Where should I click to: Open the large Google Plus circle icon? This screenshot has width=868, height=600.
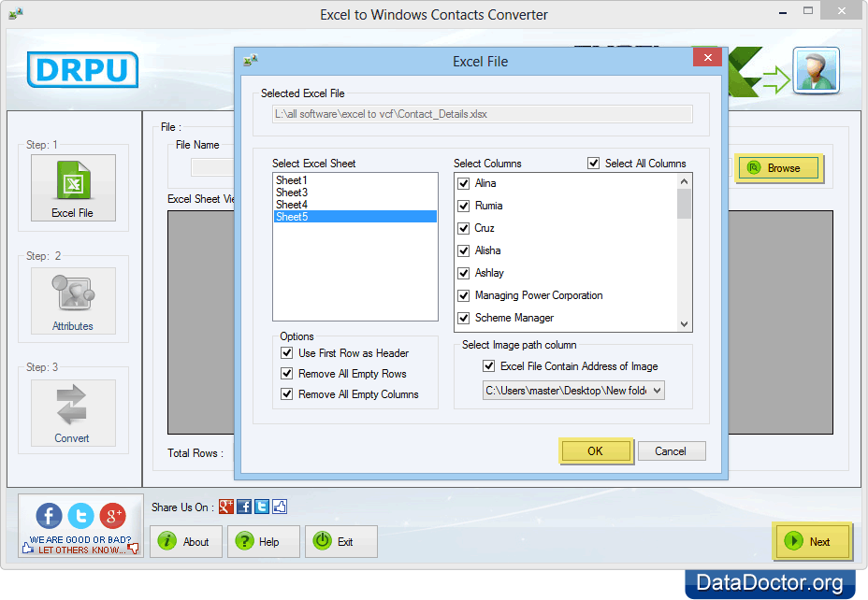(x=113, y=515)
